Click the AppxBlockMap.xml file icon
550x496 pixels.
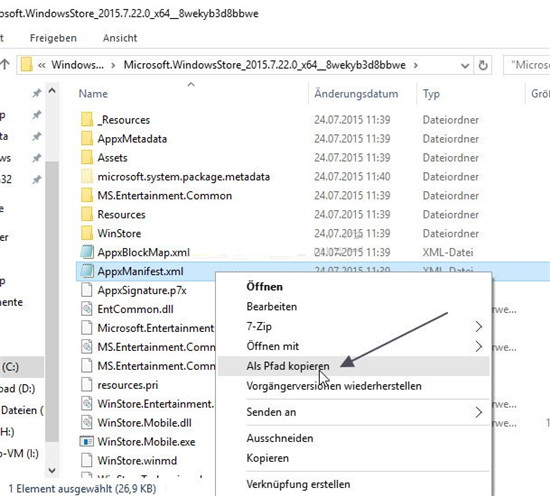pyautogui.click(x=87, y=252)
